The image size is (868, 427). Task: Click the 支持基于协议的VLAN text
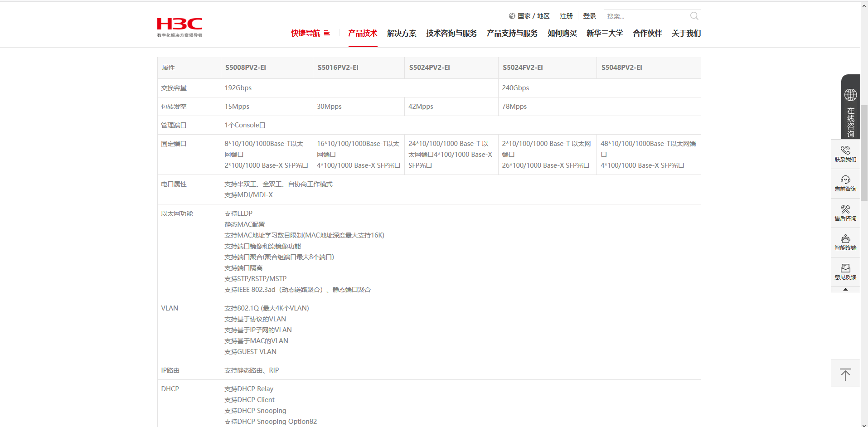pos(255,319)
